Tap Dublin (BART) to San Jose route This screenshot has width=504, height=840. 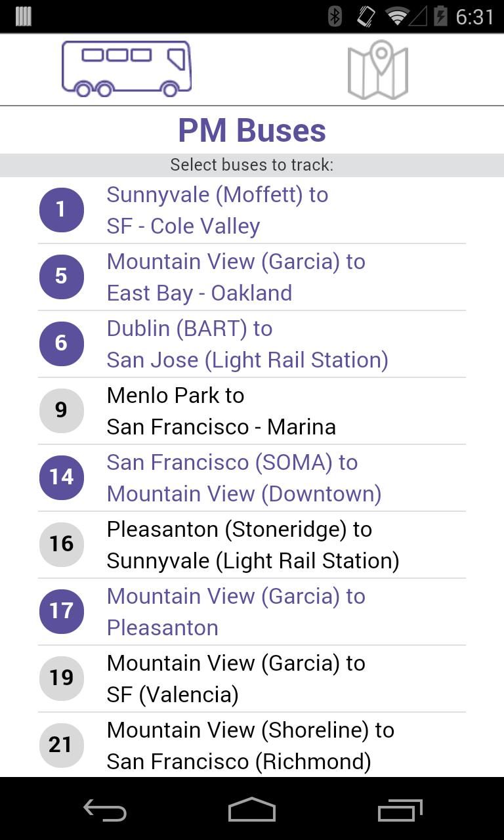click(247, 344)
